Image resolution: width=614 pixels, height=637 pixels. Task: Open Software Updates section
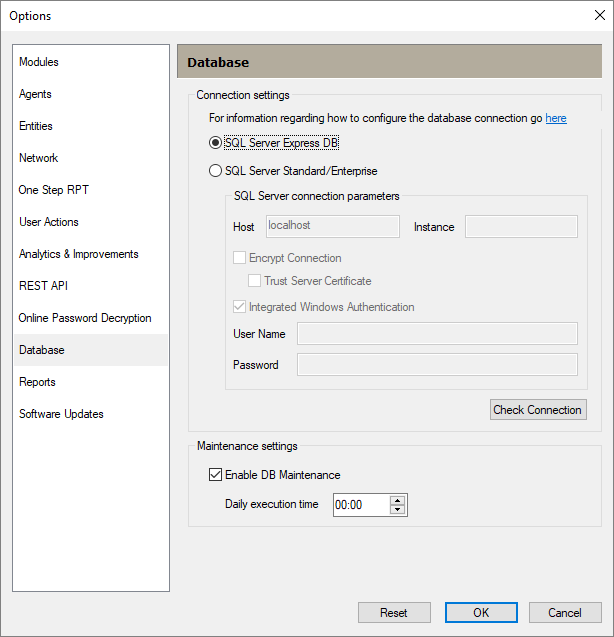pos(61,414)
